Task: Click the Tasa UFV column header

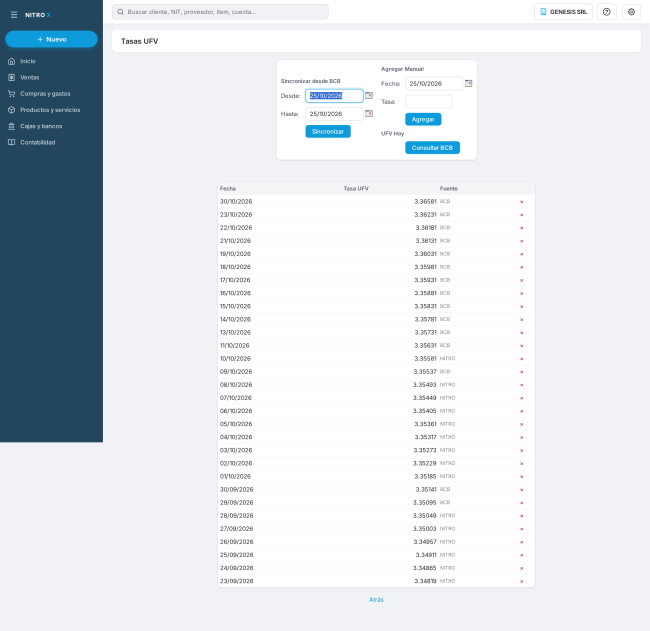Action: [x=356, y=189]
